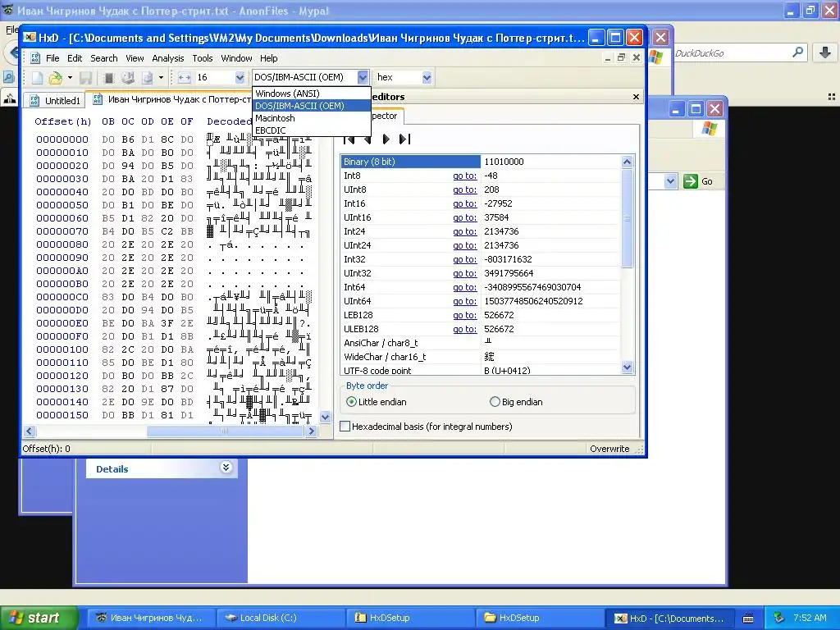
Task: Click the on-screen keyboard tray icon
Action: coord(748,619)
